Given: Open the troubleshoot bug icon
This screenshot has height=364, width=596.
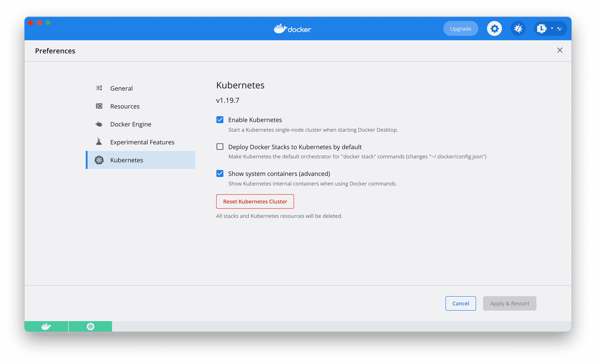Looking at the screenshot, I should (x=518, y=28).
